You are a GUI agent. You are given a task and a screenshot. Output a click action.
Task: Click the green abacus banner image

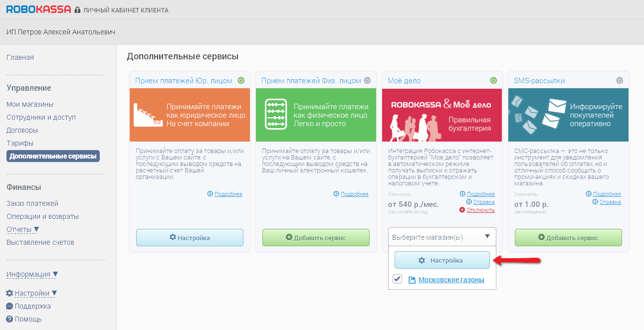[316, 115]
